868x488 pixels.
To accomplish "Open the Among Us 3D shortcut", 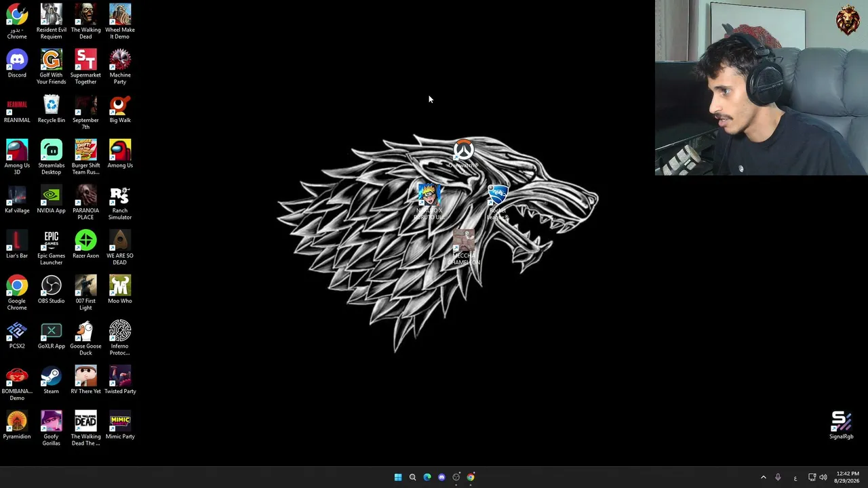I will 17,157.
